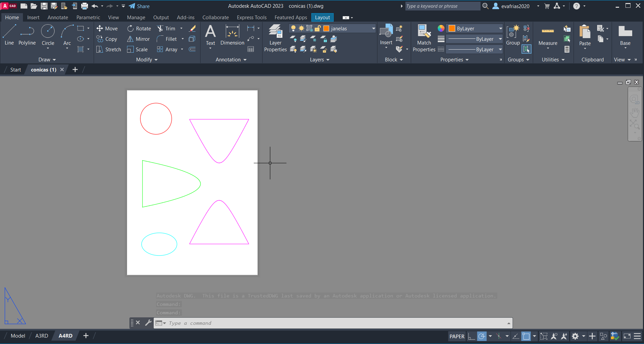Activate the Mirror tool

[139, 39]
